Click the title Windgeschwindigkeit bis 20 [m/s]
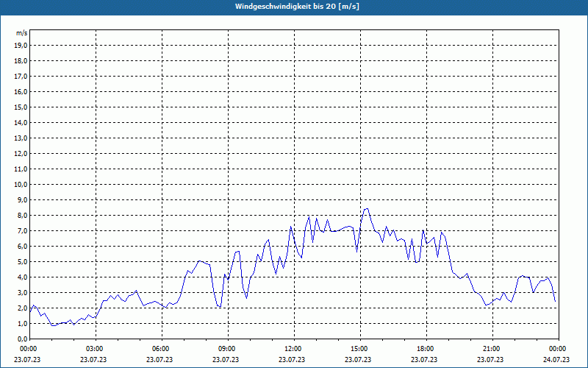Screen dimensions: 588x368 point(297,7)
